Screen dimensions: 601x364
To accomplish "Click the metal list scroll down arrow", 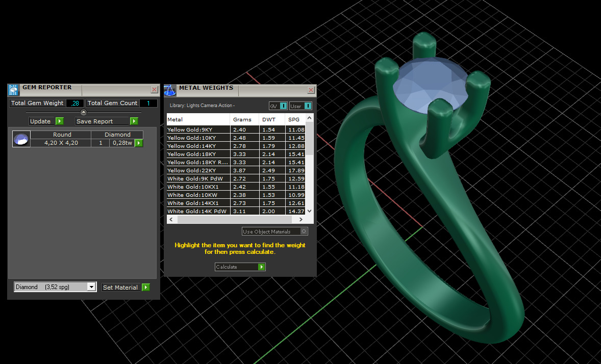I will click(309, 211).
